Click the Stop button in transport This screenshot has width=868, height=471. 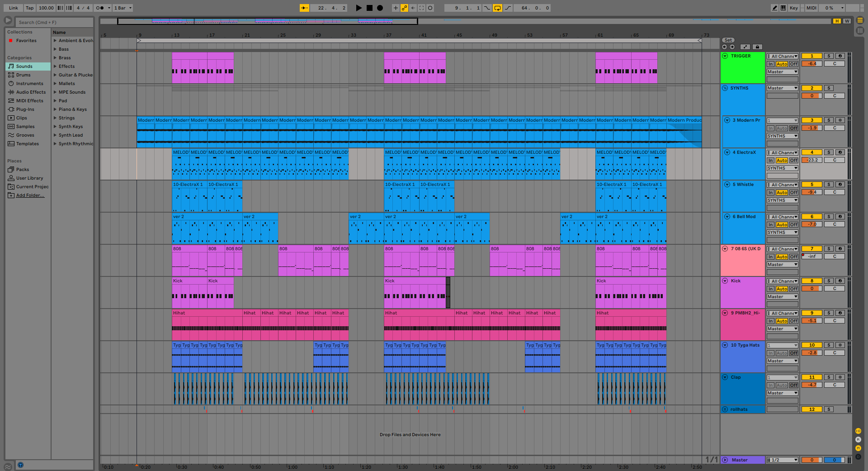click(369, 8)
